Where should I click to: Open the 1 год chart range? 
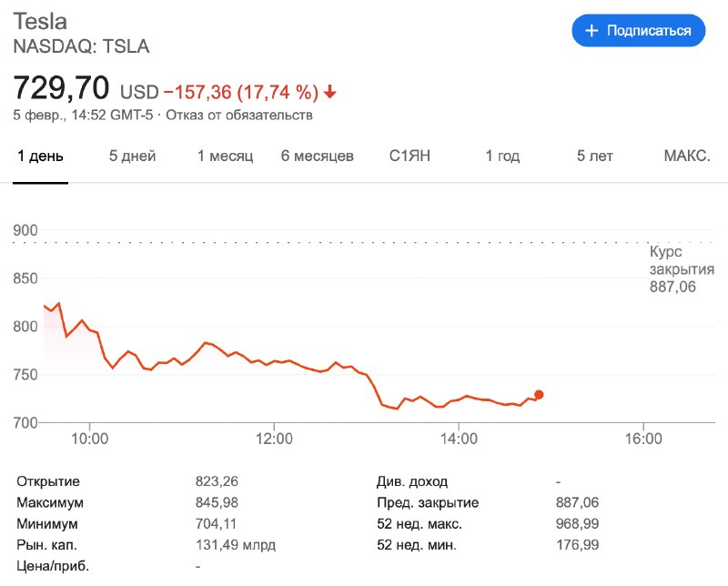pos(502,156)
